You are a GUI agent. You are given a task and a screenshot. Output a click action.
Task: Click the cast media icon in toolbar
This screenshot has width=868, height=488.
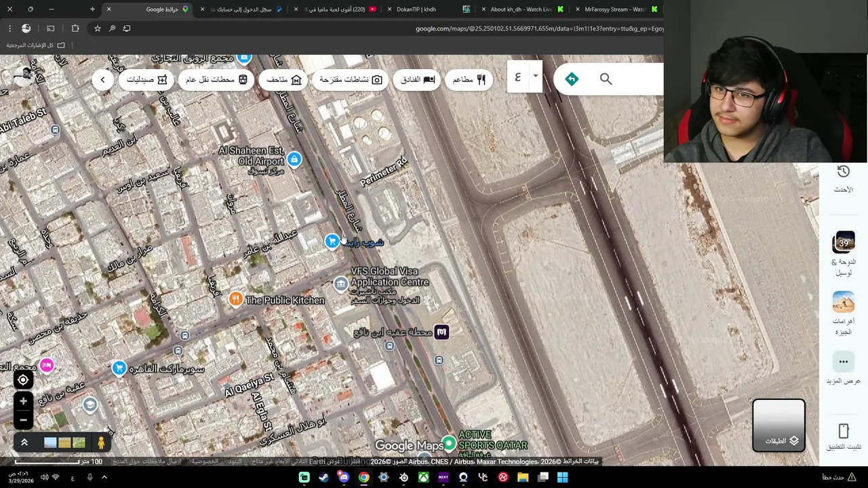(x=51, y=28)
